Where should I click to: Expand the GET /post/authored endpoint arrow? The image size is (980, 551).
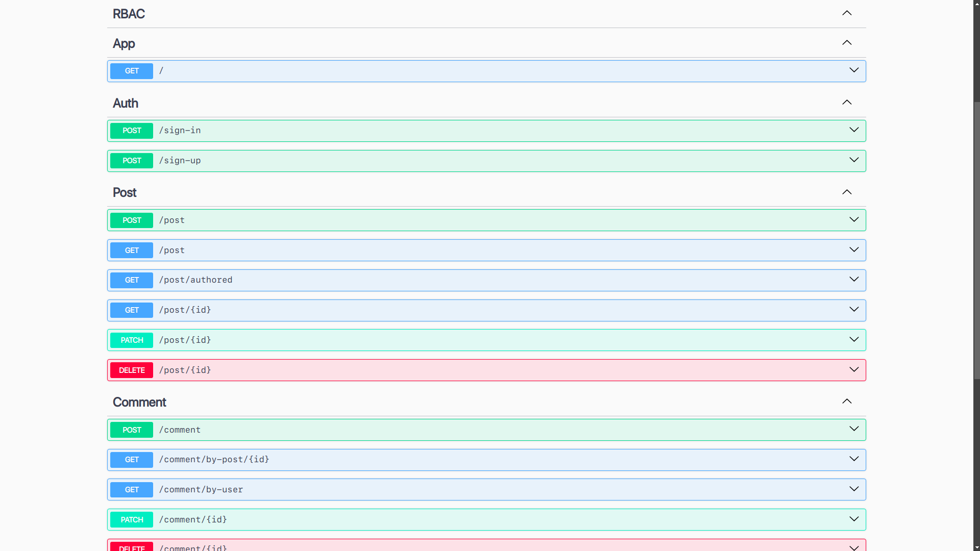pyautogui.click(x=854, y=280)
